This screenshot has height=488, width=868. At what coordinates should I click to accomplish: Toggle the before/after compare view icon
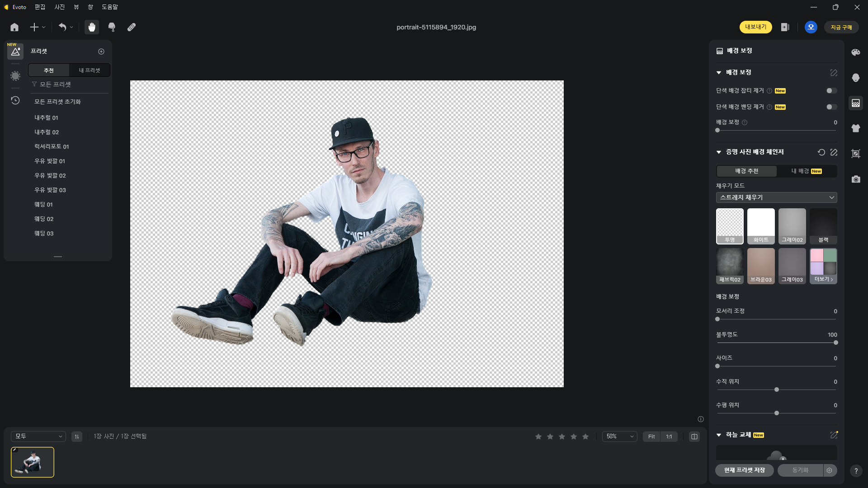[694, 436]
